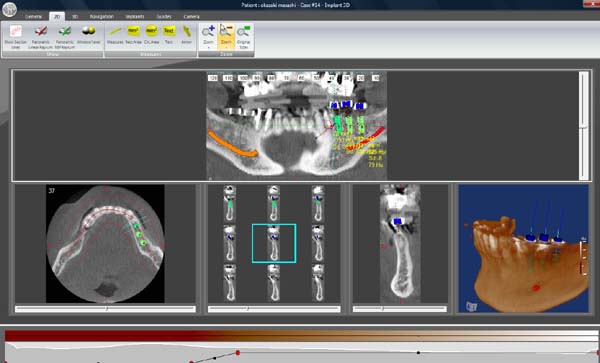Choose the Circ. Area measurement tool
The height and width of the screenshot is (363, 600).
tap(152, 34)
